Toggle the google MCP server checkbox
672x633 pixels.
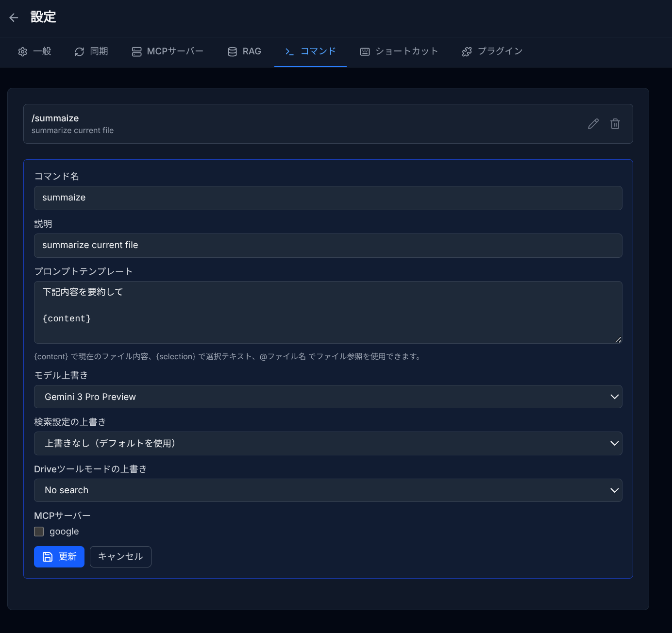tap(38, 532)
